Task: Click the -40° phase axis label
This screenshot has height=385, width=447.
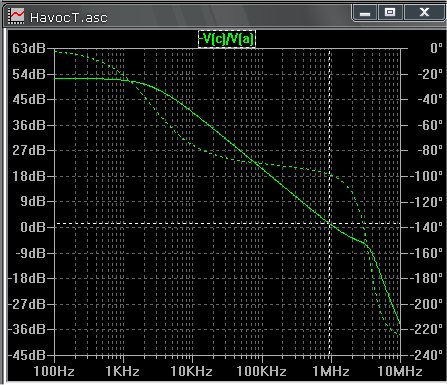Action: pos(430,99)
